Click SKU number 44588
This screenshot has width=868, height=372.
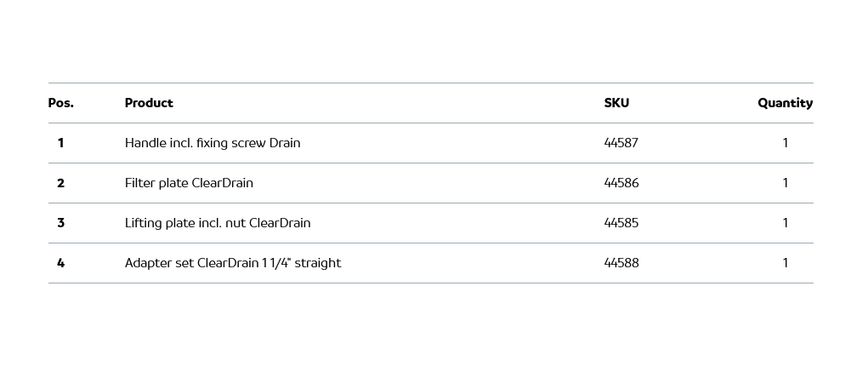pyautogui.click(x=621, y=263)
